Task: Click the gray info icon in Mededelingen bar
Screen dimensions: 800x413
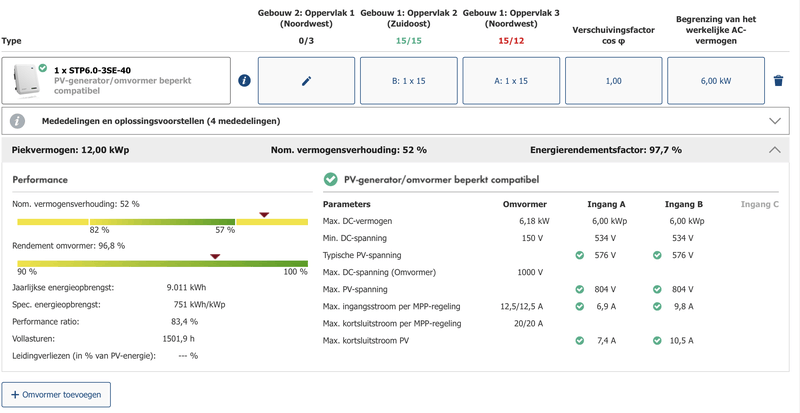Action: click(x=18, y=121)
